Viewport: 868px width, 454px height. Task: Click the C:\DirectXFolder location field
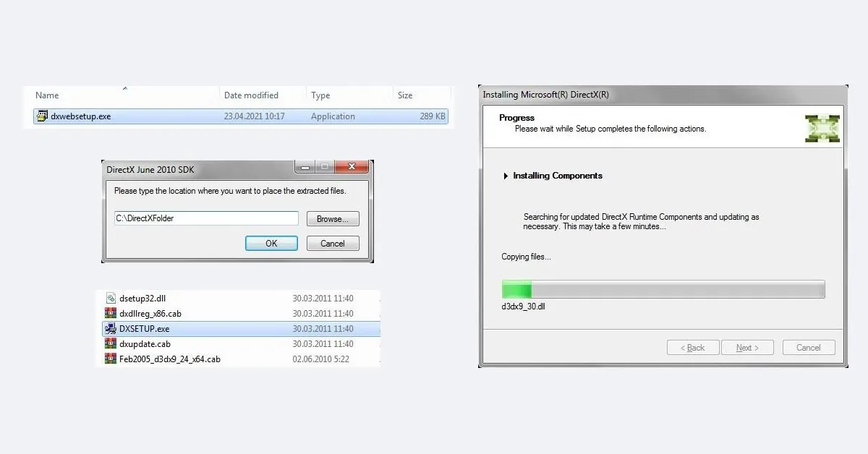206,218
